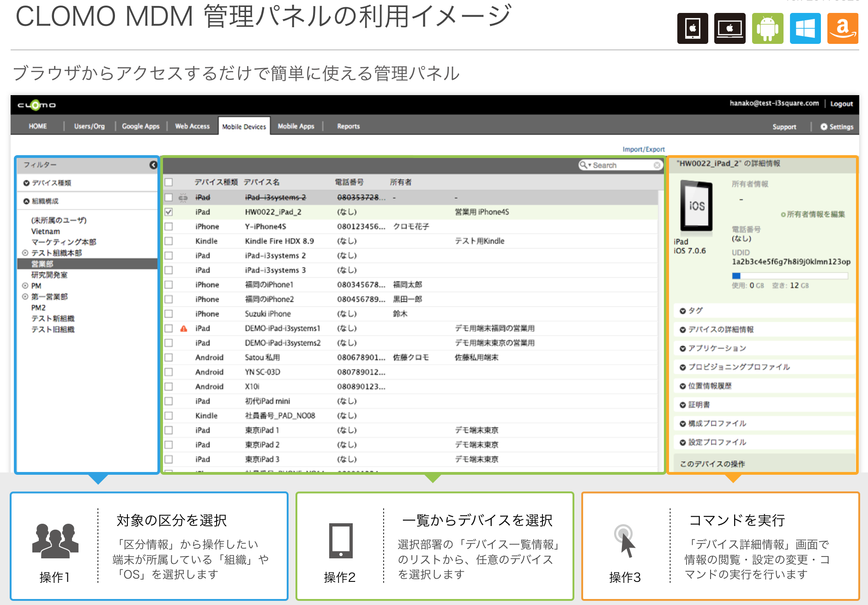Collapse the フィルター panel with its arrow
This screenshot has width=868, height=605.
pyautogui.click(x=153, y=164)
